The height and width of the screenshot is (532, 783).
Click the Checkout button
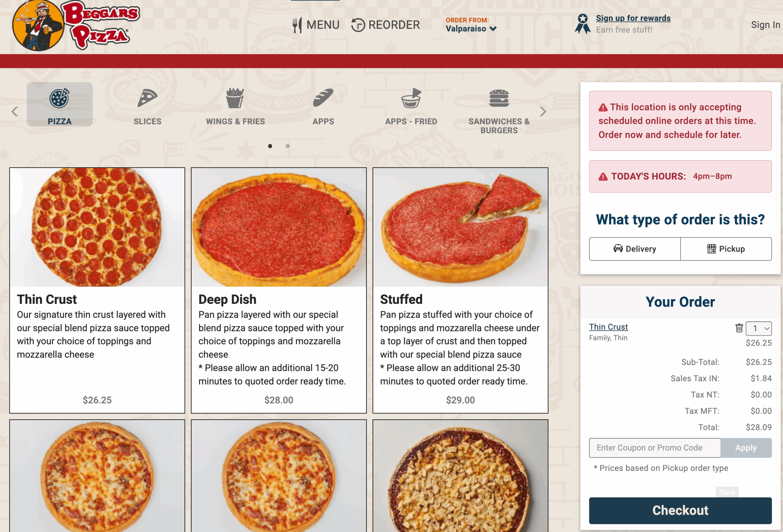[x=680, y=511]
